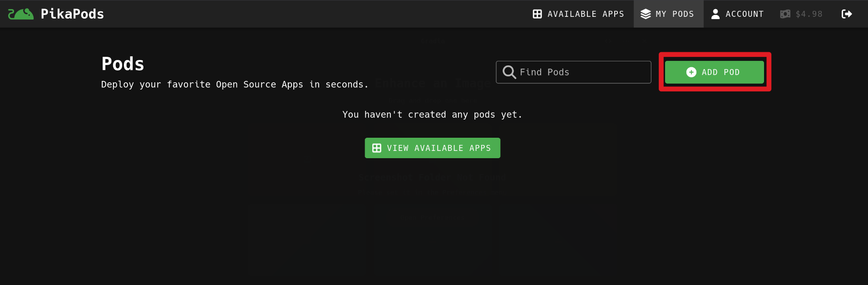Click the plus circle icon on Add Pod
This screenshot has height=285, width=868.
[691, 72]
